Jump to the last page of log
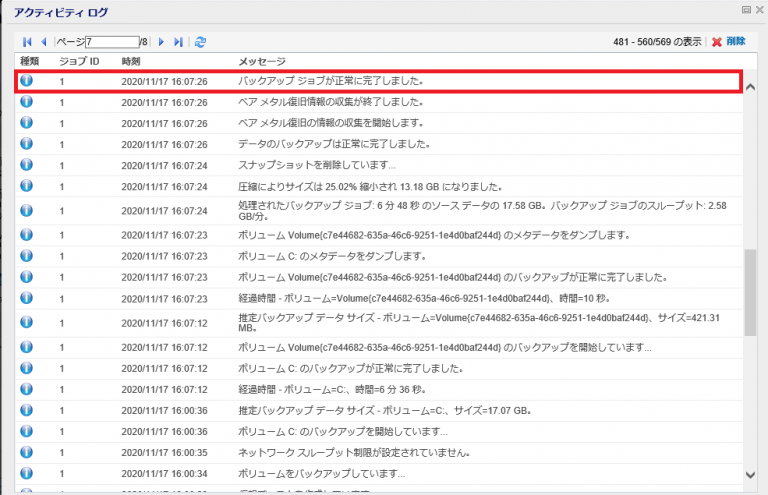The height and width of the screenshot is (495, 768). pyautogui.click(x=178, y=42)
